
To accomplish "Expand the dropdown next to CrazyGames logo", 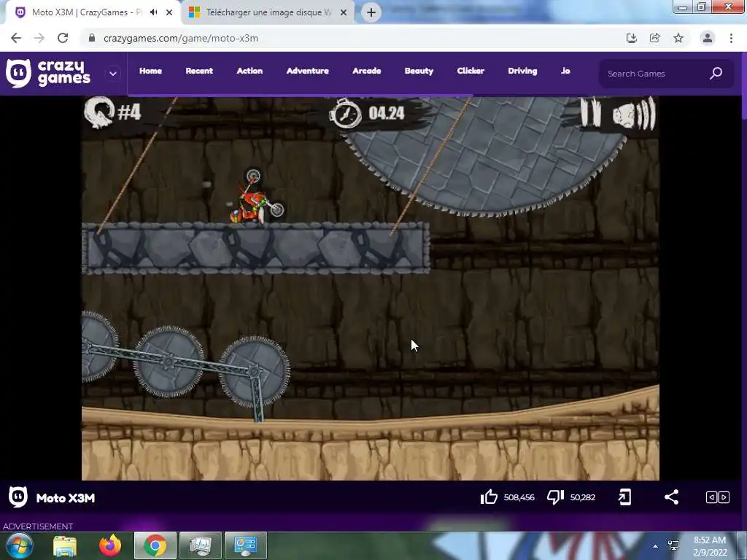I will click(x=113, y=74).
